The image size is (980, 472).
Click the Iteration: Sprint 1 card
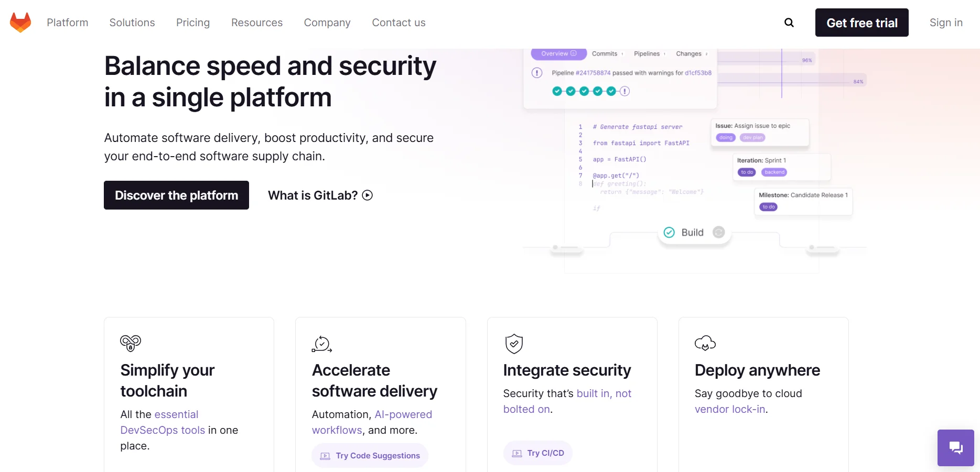[x=781, y=167]
